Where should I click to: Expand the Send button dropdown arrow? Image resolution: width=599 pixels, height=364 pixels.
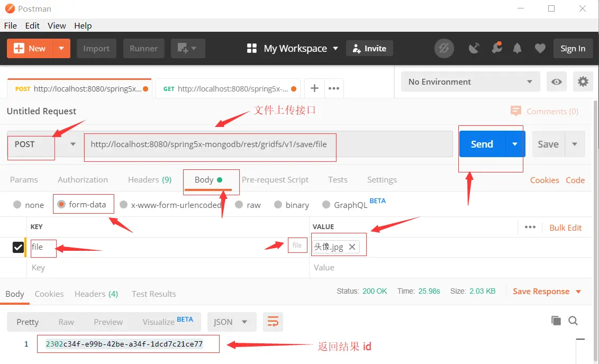coord(515,144)
